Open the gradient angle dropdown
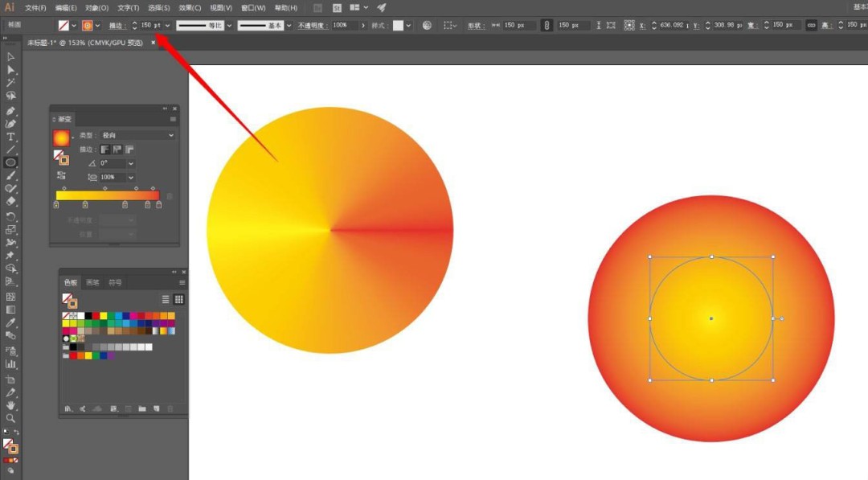 coord(131,163)
